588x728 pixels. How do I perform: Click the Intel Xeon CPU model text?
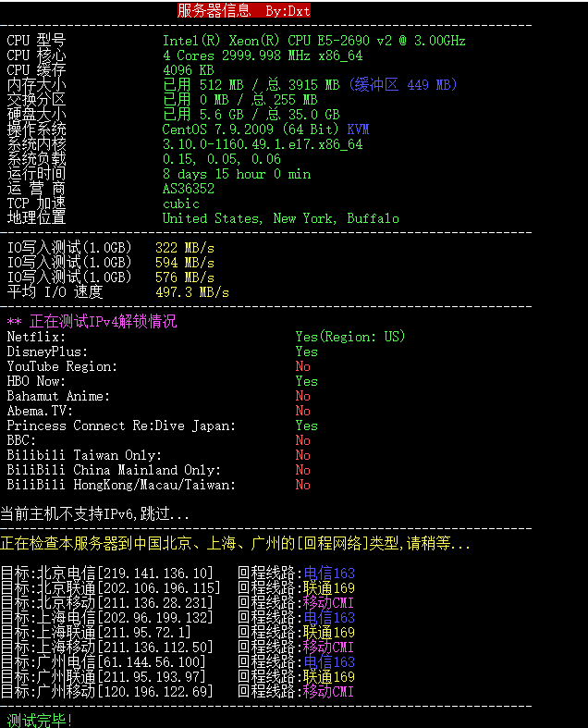313,41
